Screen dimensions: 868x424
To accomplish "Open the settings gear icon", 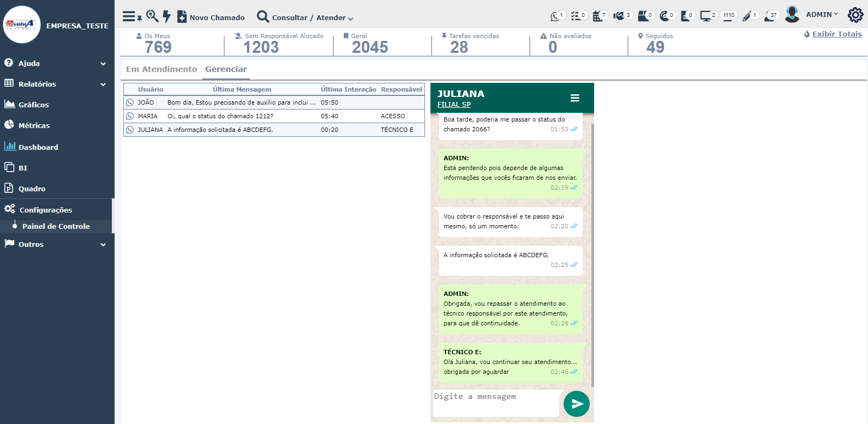I will click(855, 15).
